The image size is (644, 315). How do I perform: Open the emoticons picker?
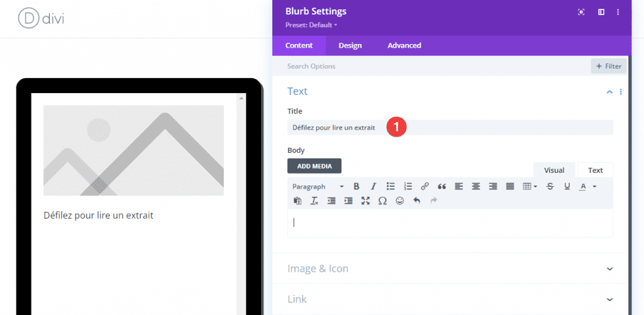coord(399,201)
